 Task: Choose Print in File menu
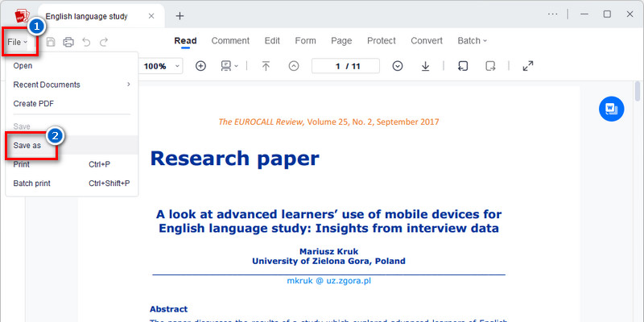click(x=72, y=164)
